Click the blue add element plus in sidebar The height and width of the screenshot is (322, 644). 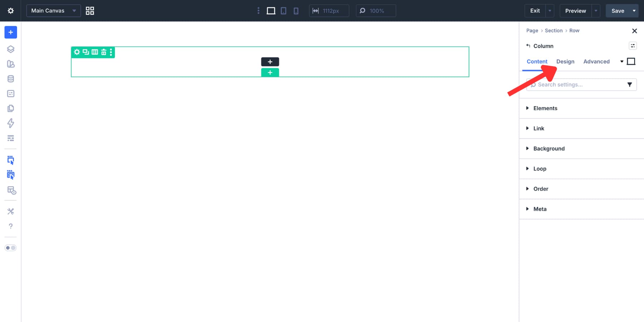pyautogui.click(x=11, y=32)
